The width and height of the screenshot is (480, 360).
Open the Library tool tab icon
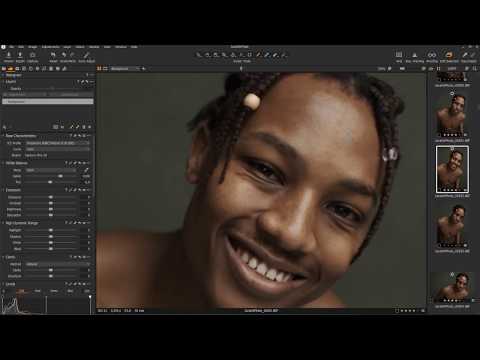4,69
